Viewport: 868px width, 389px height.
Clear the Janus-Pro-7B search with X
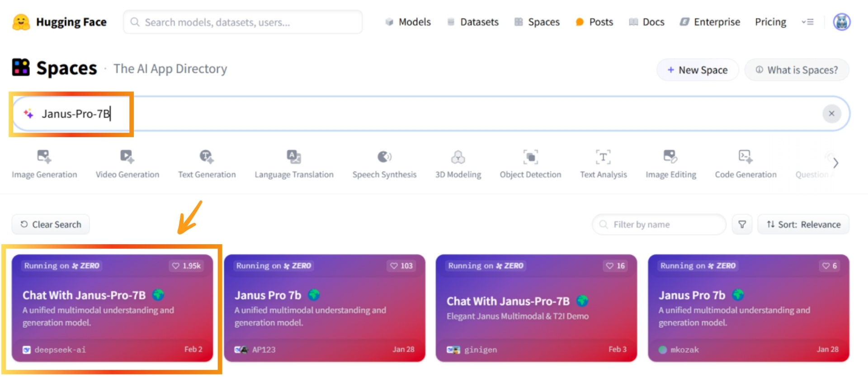831,114
